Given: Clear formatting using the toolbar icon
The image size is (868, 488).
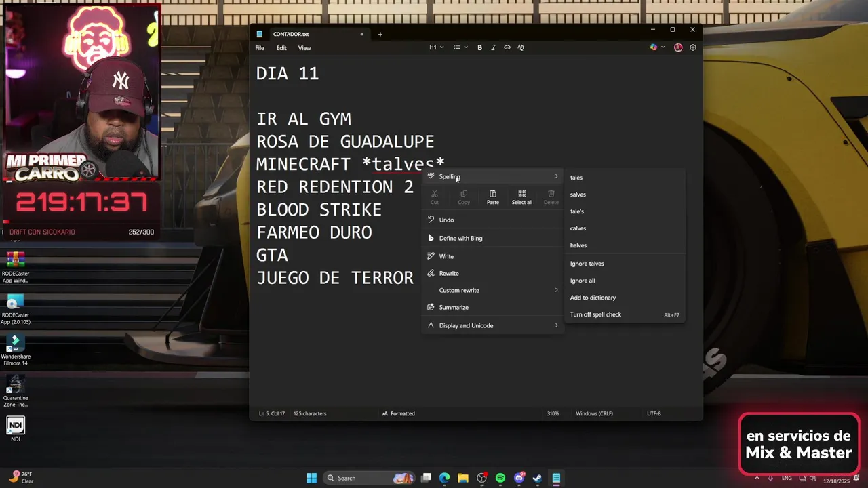Looking at the screenshot, I should [x=521, y=47].
